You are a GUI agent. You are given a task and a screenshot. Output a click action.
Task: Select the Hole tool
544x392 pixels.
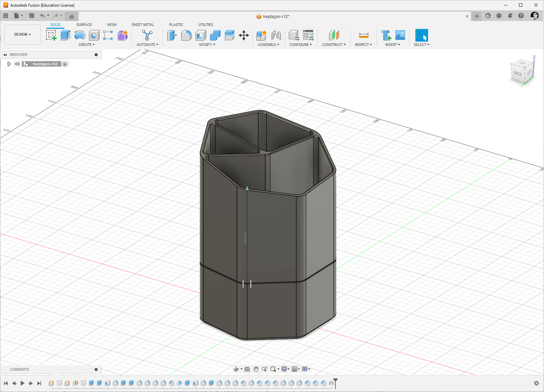[94, 35]
